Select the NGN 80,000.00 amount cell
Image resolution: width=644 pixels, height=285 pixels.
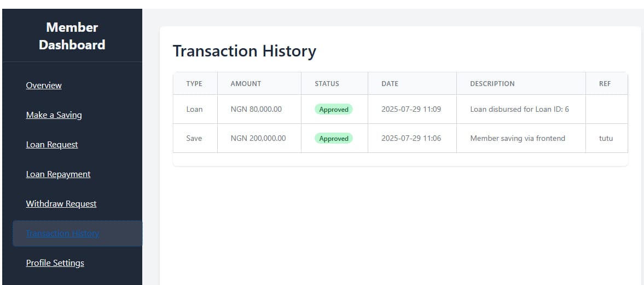click(256, 110)
